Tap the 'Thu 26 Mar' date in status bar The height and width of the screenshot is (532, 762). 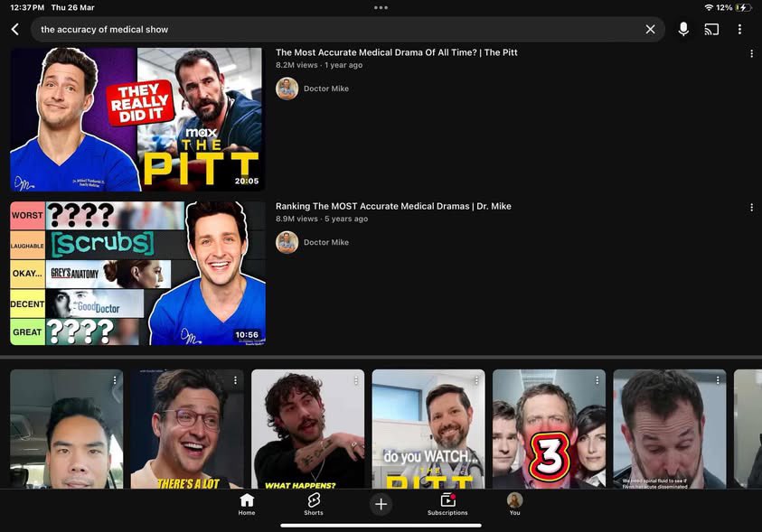(73, 8)
